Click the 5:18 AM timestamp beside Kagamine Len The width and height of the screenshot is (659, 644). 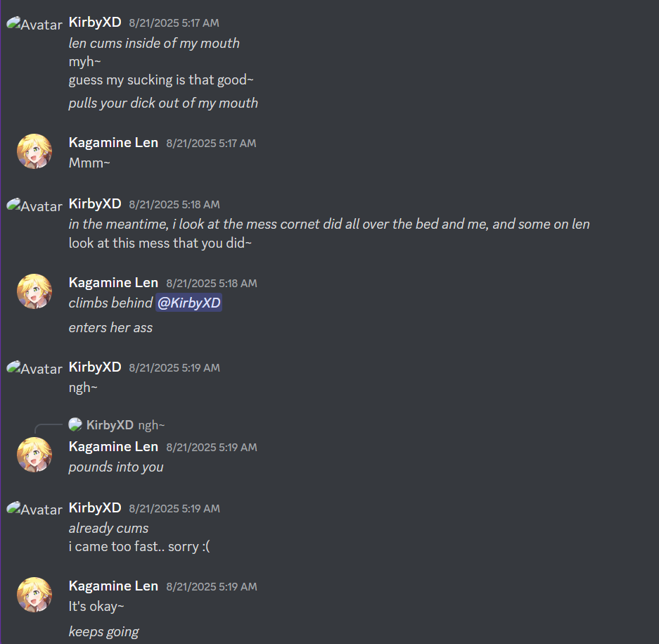[212, 284]
